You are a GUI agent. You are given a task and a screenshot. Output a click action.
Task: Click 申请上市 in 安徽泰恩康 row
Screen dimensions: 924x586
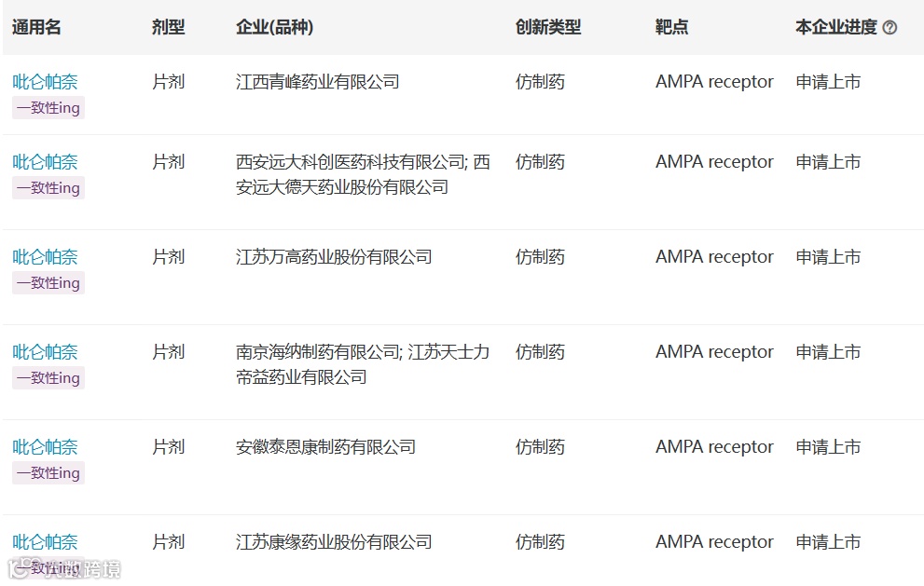tap(828, 447)
